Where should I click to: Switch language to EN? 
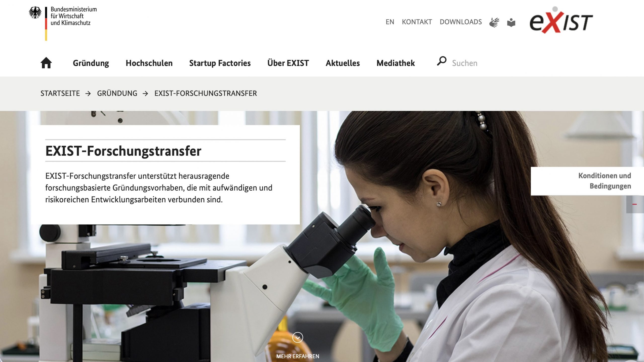(x=390, y=22)
